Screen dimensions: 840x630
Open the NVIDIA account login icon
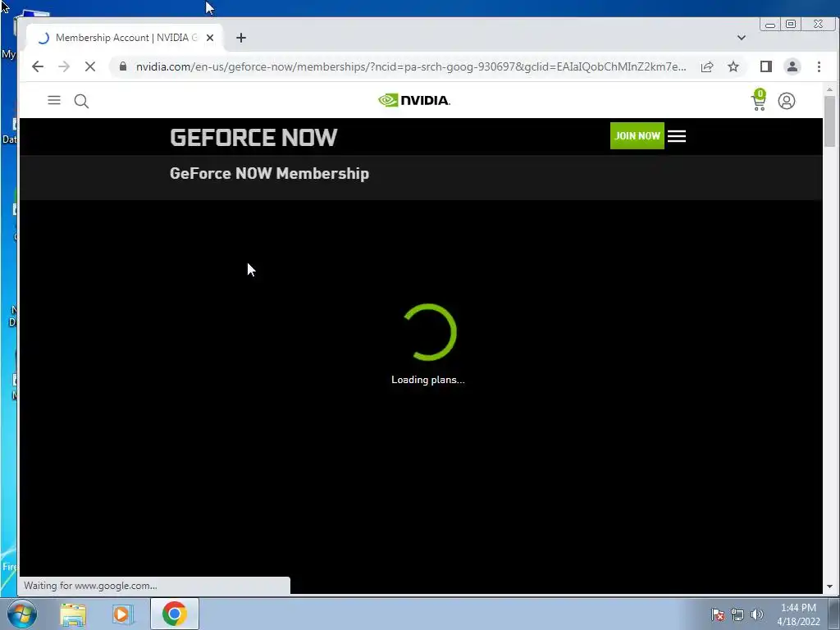click(x=787, y=101)
